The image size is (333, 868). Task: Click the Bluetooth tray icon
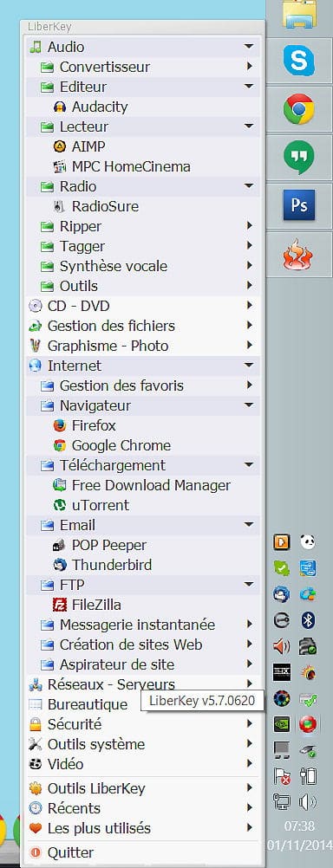(308, 620)
